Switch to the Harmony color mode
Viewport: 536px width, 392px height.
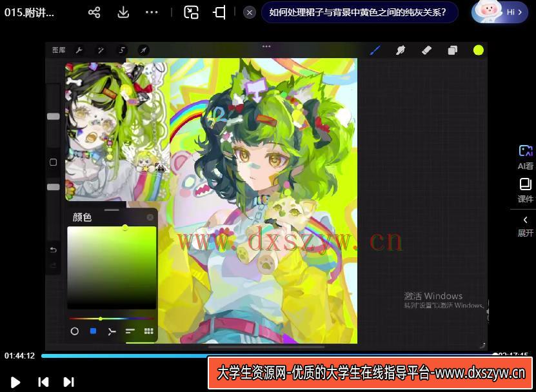[112, 331]
